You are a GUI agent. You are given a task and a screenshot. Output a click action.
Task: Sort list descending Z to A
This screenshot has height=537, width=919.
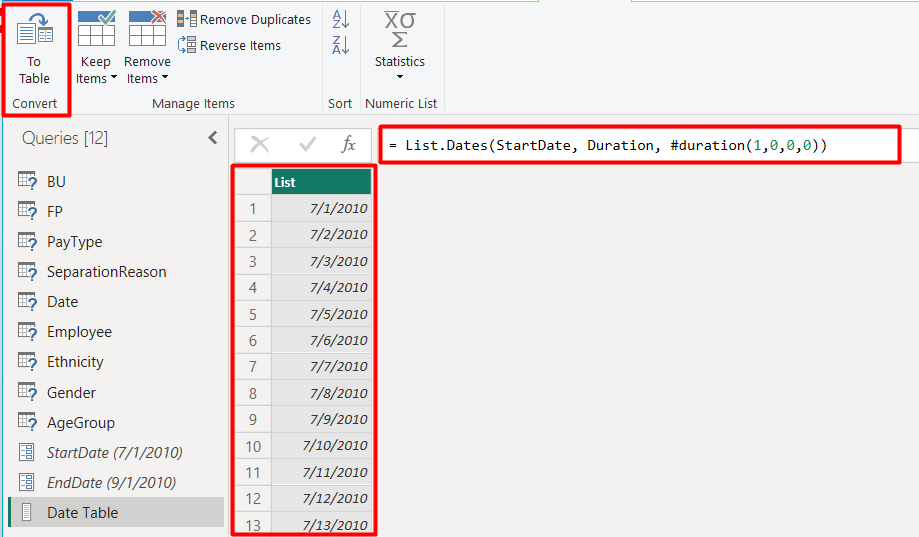pyautogui.click(x=341, y=45)
